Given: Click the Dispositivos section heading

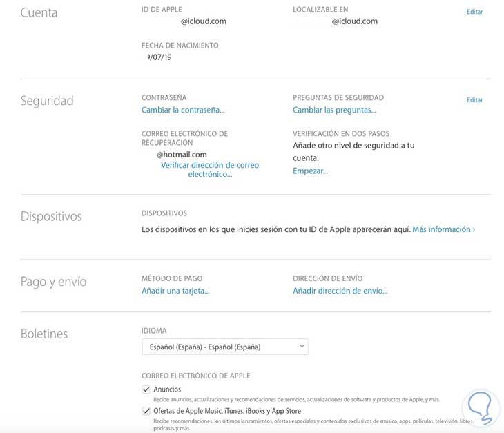Looking at the screenshot, I should tap(51, 216).
